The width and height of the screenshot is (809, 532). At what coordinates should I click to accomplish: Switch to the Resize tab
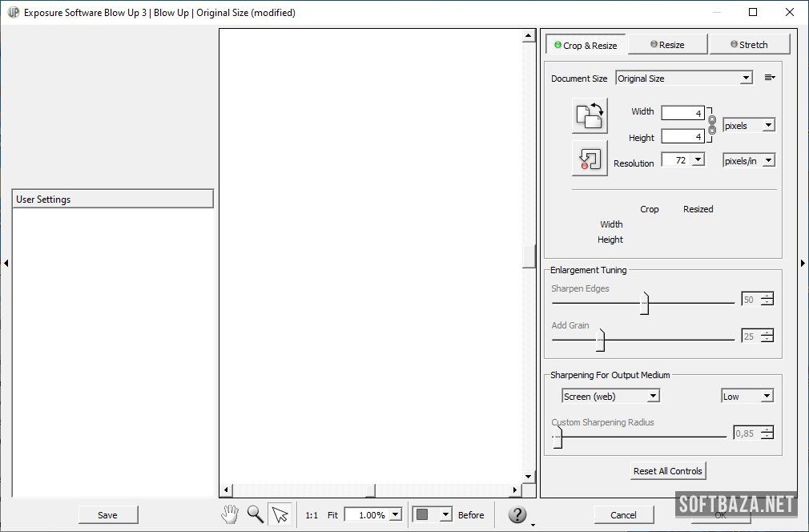coord(667,45)
